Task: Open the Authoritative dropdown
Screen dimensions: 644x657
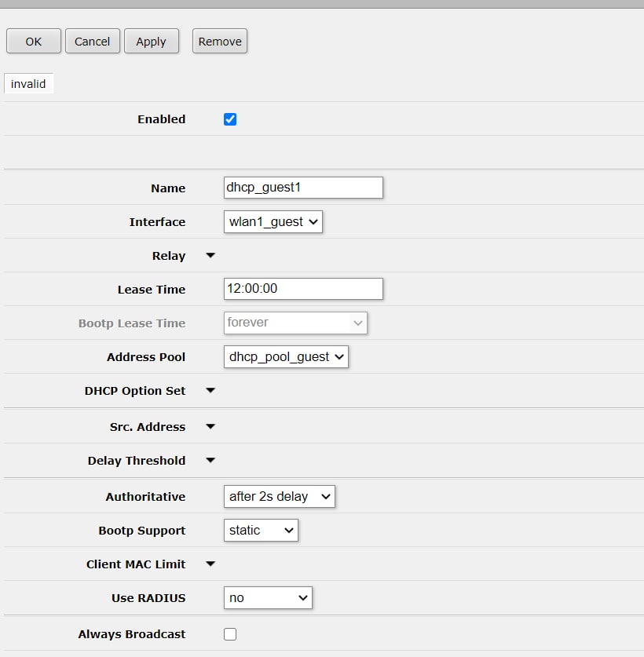Action: coord(280,497)
